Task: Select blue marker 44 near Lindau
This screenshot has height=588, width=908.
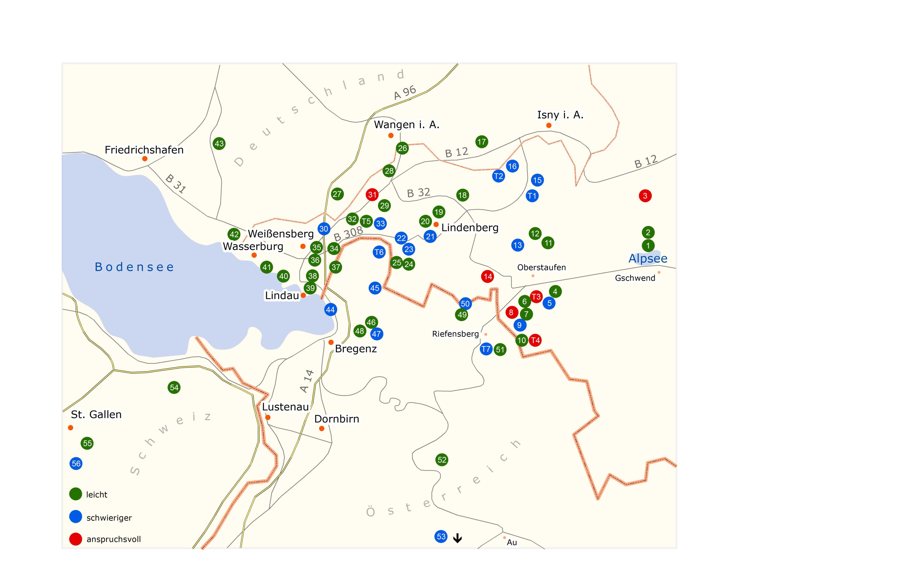Action: point(330,310)
